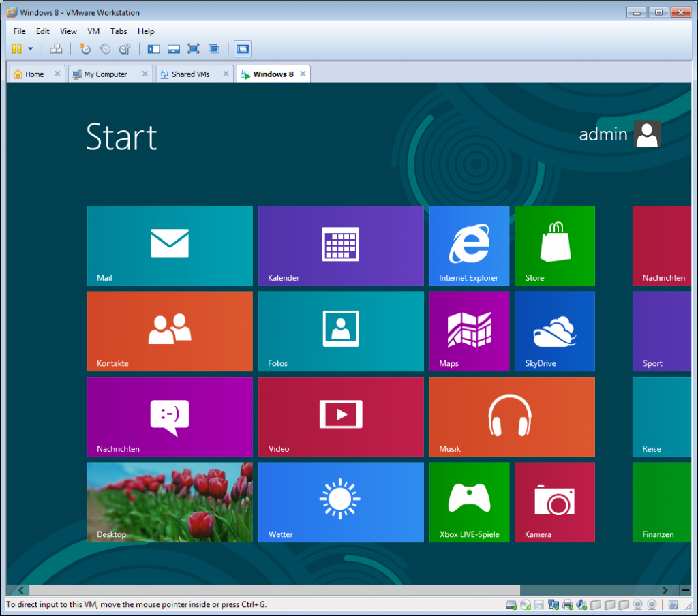The width and height of the screenshot is (698, 616).
Task: Click the Start screen left scroll arrow
Action: pyautogui.click(x=20, y=590)
